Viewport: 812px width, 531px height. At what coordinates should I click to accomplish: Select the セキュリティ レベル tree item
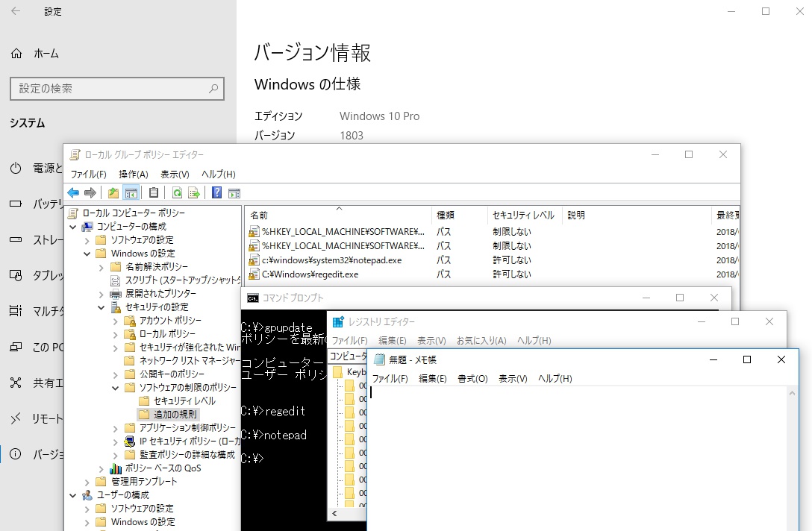[x=184, y=401]
